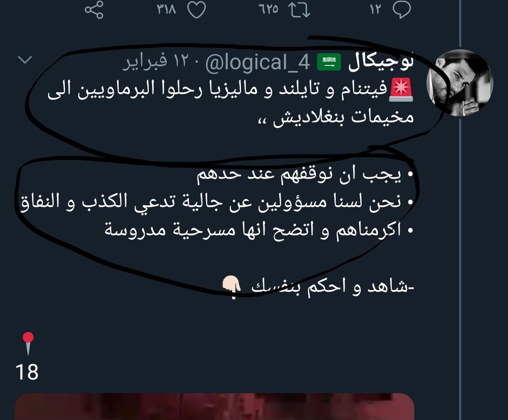Open replies via speech bubble icon
This screenshot has height=420, width=508.
[402, 10]
